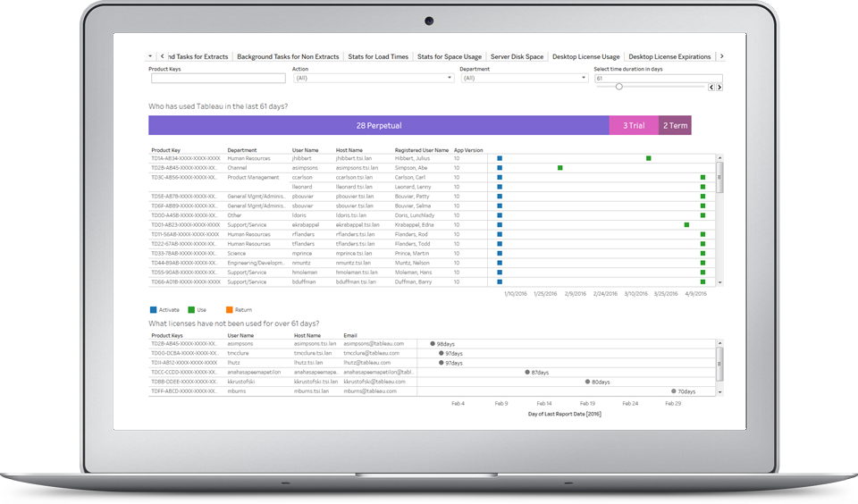Click the Return legend color swatch

tap(230, 310)
